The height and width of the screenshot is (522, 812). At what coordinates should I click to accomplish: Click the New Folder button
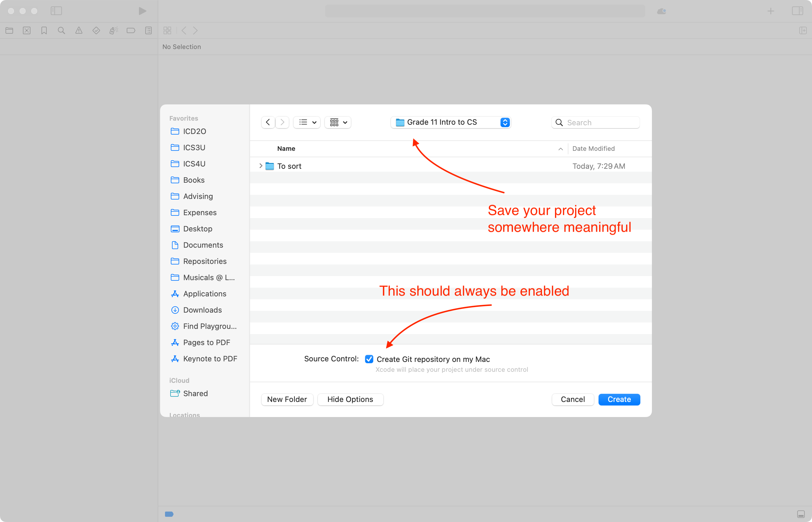click(287, 399)
